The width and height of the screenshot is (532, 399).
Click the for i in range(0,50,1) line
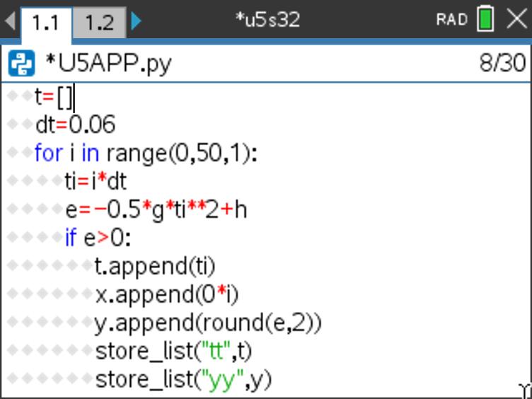coord(146,153)
